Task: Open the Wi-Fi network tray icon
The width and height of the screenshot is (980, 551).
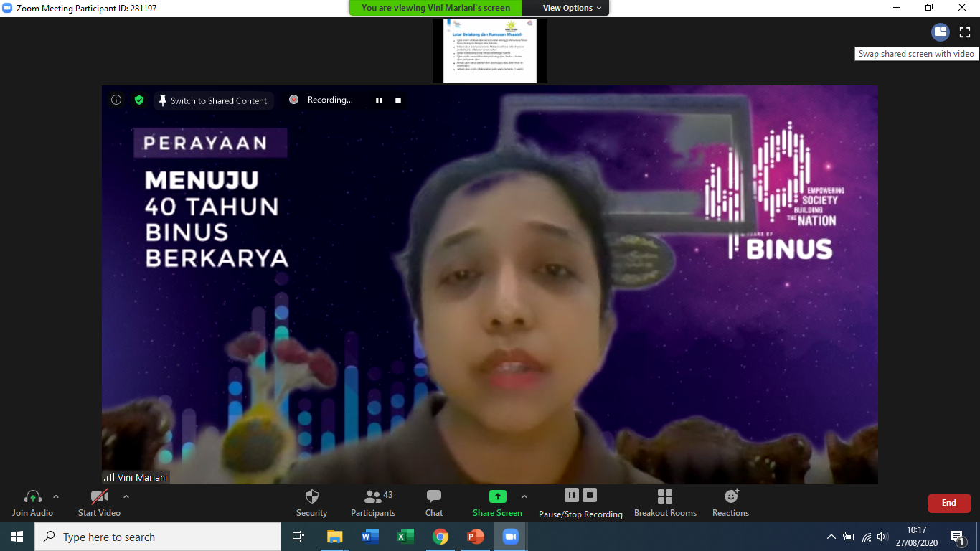Action: pyautogui.click(x=866, y=537)
